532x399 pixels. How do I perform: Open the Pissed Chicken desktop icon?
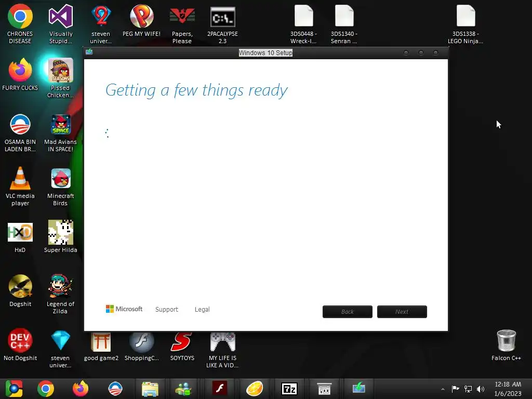click(61, 70)
